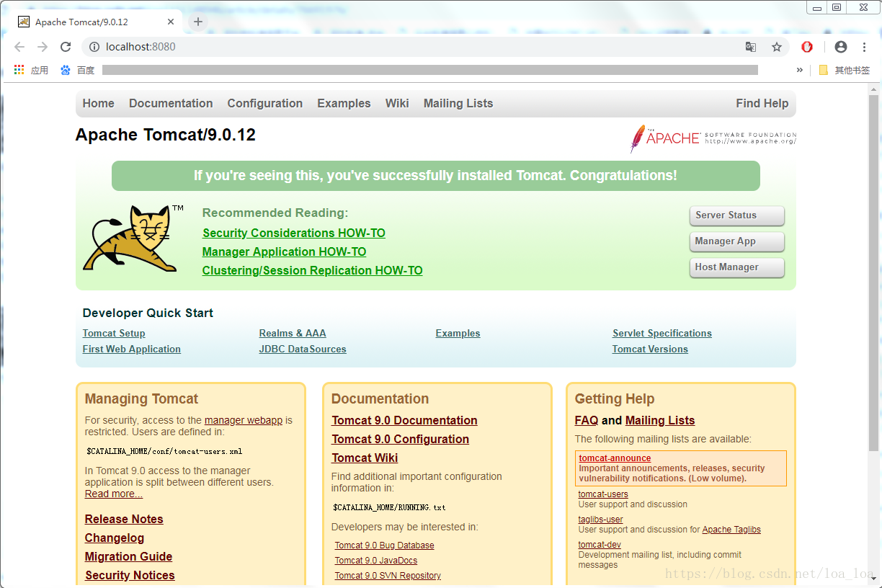Open the Tomcat Wiki link
The image size is (882, 588).
pos(365,458)
